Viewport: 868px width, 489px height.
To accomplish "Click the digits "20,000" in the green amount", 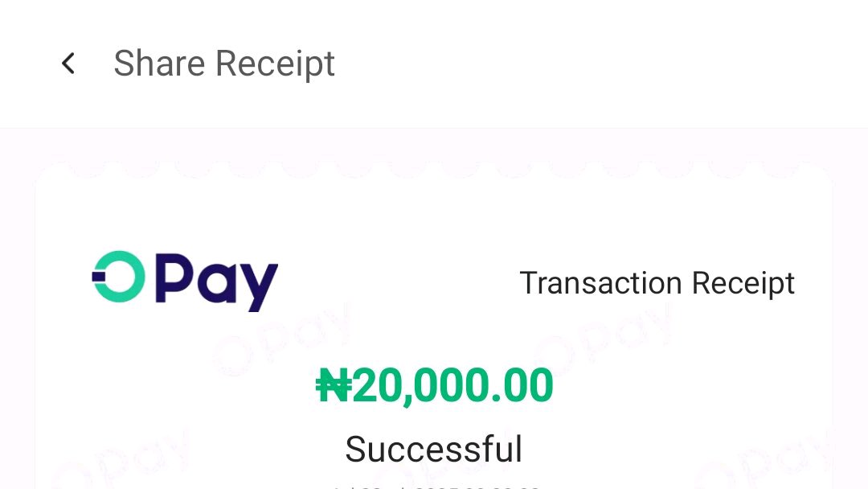I will pos(419,385).
